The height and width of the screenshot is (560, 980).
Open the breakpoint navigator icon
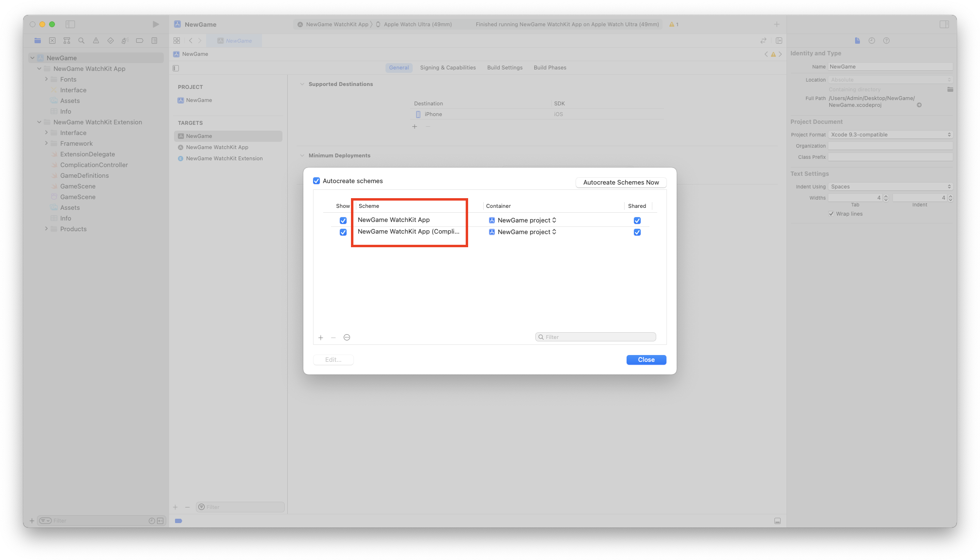point(140,41)
